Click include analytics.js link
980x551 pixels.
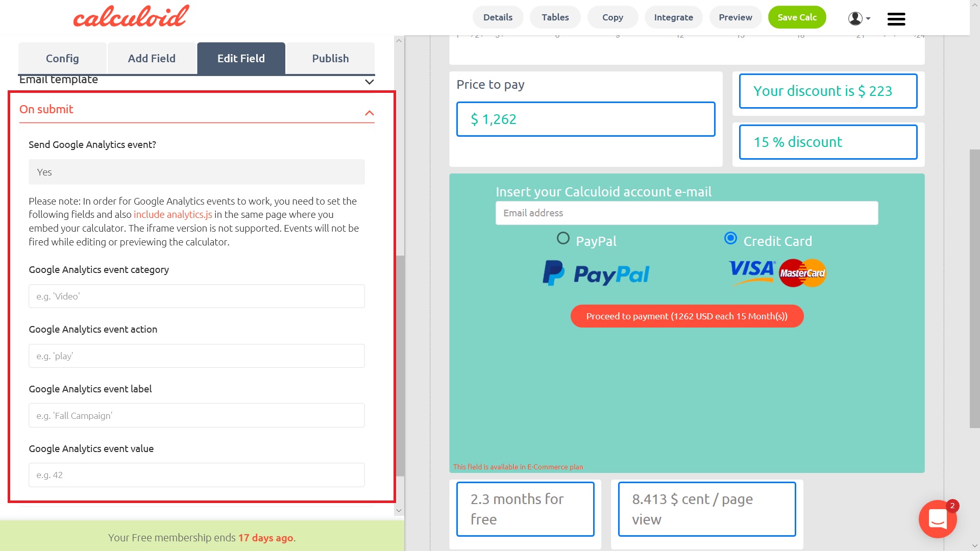[x=173, y=214]
